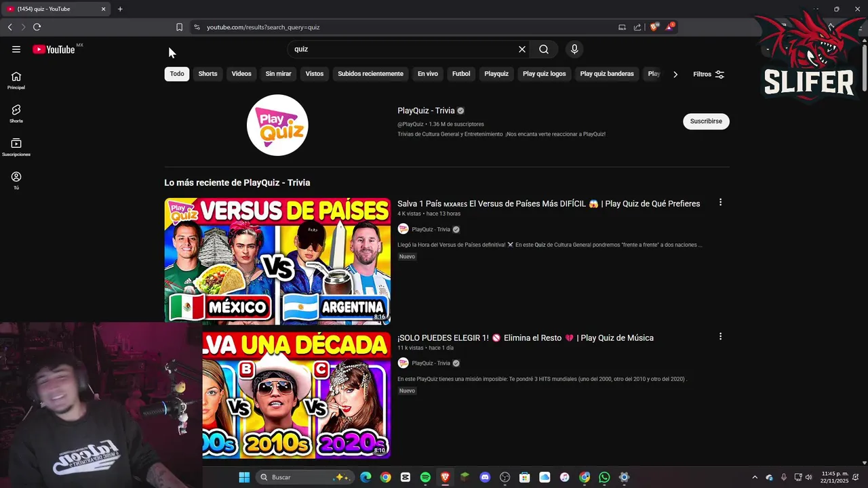Open a new browser tab
Screen dimensions: 868x488
tap(120, 9)
